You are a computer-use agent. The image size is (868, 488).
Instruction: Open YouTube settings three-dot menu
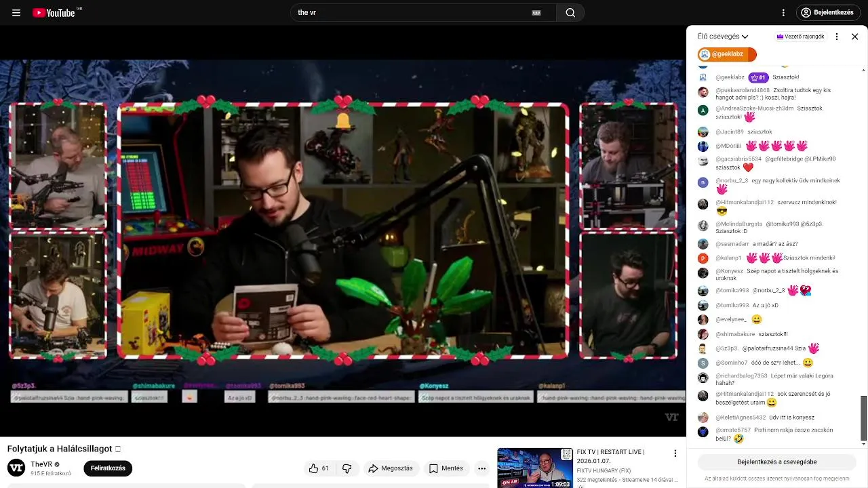pyautogui.click(x=783, y=12)
